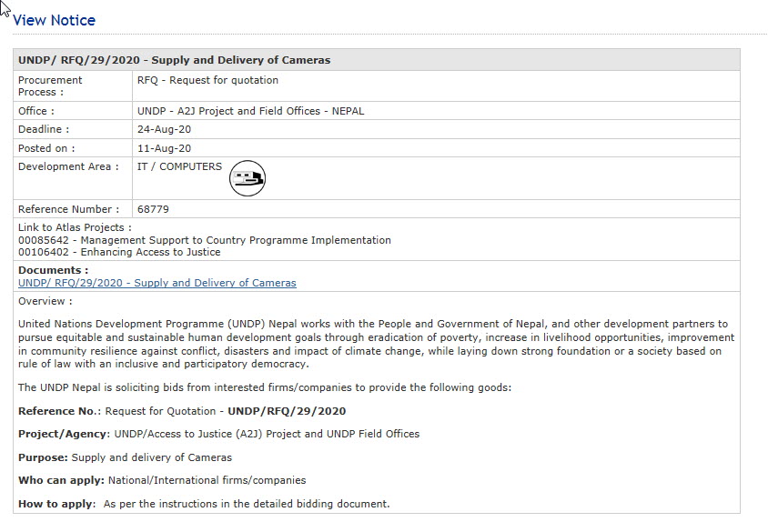
Task: Click the Atlas project 00085642 line
Action: [204, 240]
